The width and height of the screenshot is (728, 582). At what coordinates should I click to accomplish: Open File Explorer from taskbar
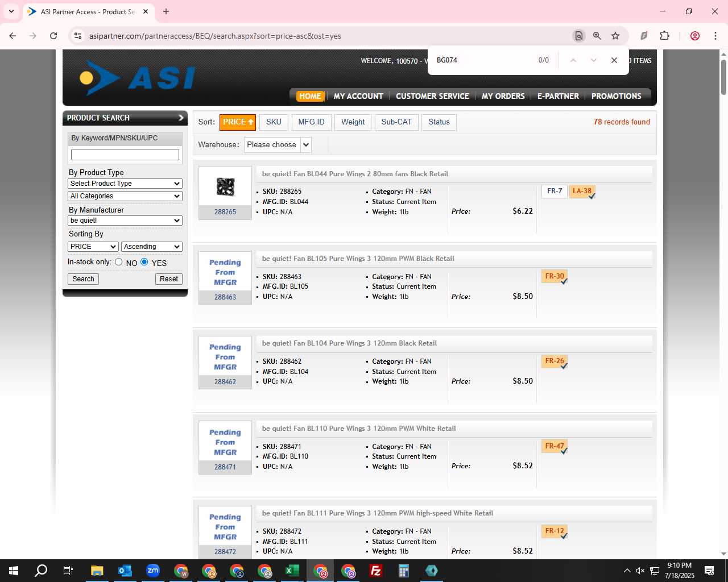point(97,571)
